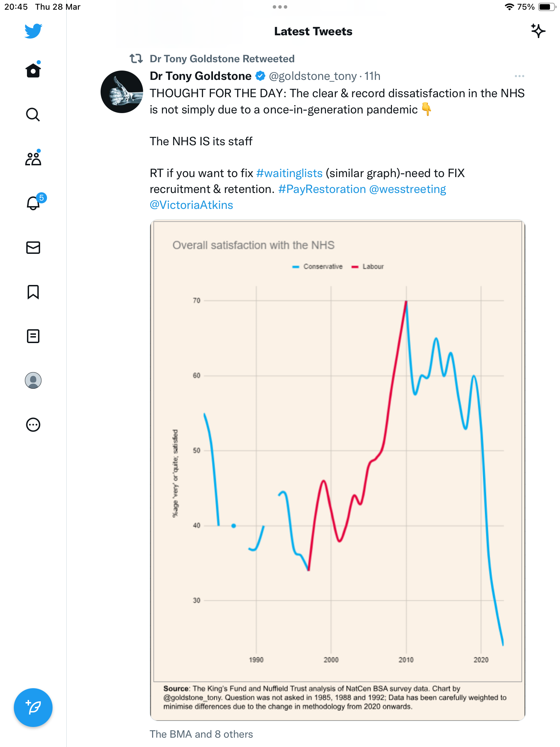Open the NHS satisfaction chart image
The width and height of the screenshot is (560, 747).
click(337, 470)
